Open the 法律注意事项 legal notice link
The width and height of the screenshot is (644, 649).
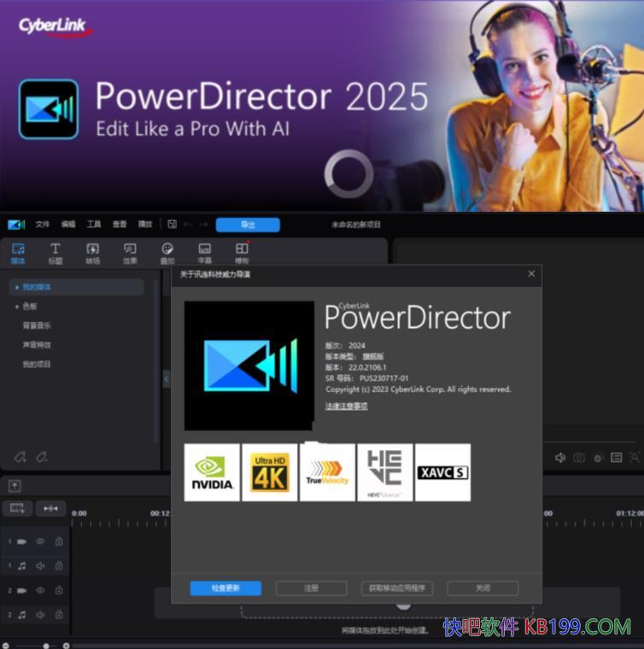coord(346,406)
